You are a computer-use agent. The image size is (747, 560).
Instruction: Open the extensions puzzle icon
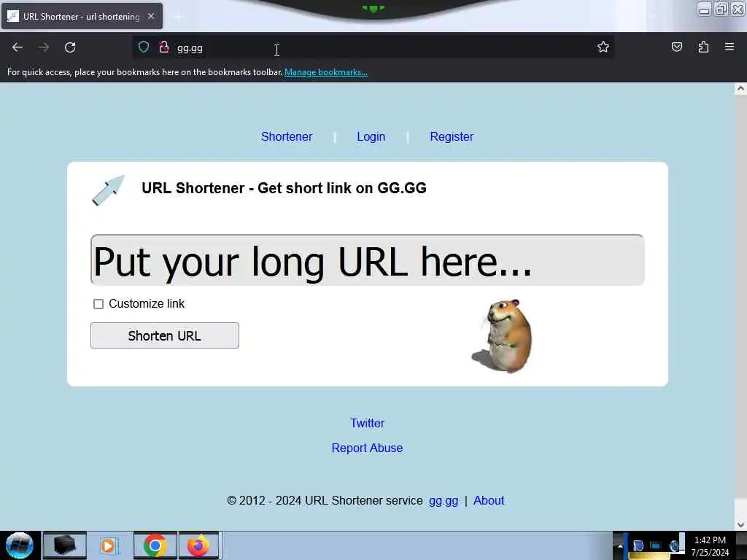coord(703,47)
